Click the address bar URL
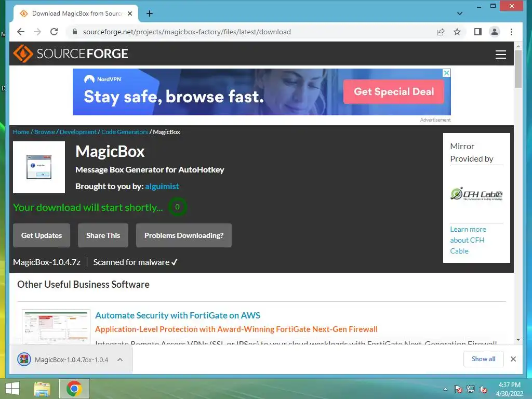 pos(187,32)
